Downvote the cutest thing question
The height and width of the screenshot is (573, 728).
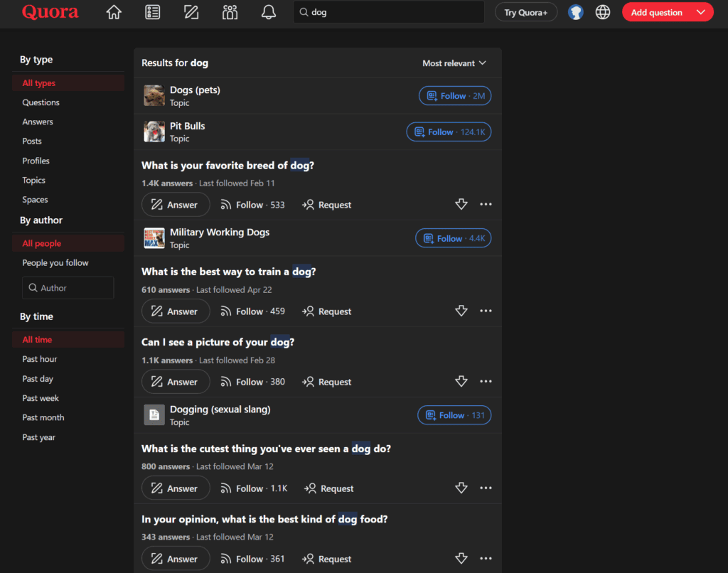461,488
